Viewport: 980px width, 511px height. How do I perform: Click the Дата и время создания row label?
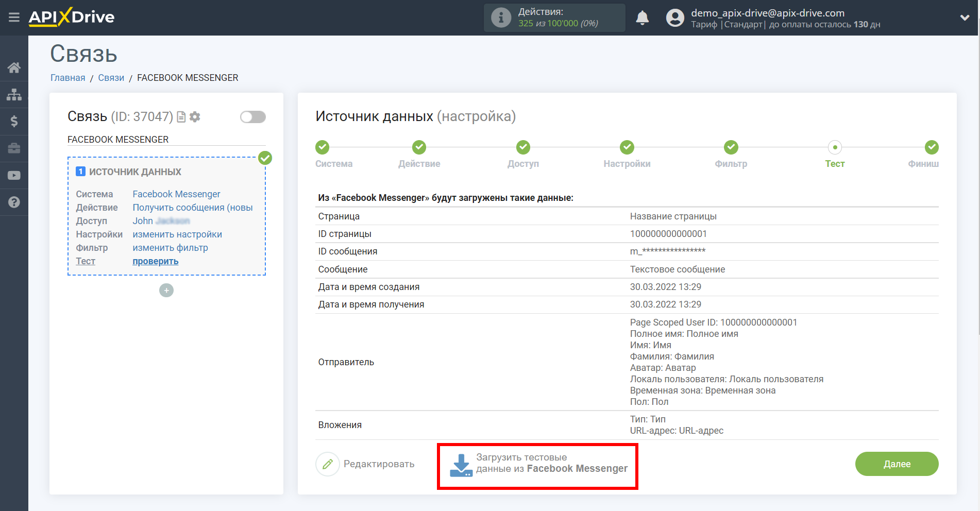pyautogui.click(x=369, y=287)
